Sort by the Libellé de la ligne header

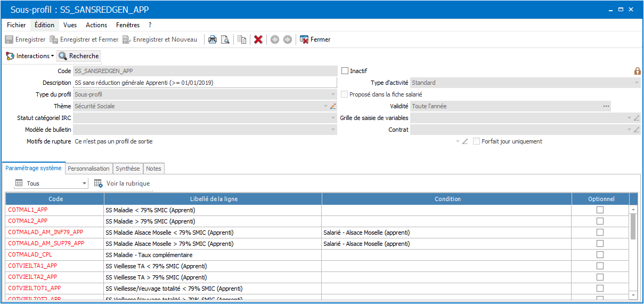213,199
